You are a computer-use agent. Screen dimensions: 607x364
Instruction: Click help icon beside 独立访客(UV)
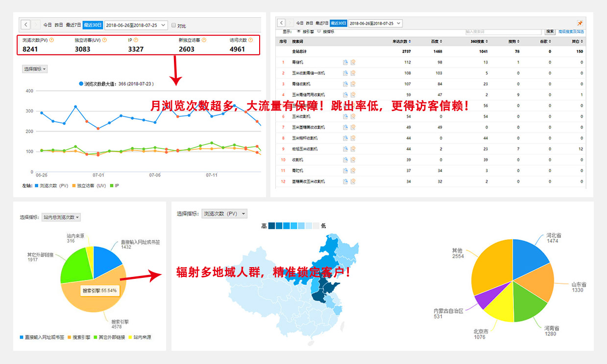[x=104, y=40]
